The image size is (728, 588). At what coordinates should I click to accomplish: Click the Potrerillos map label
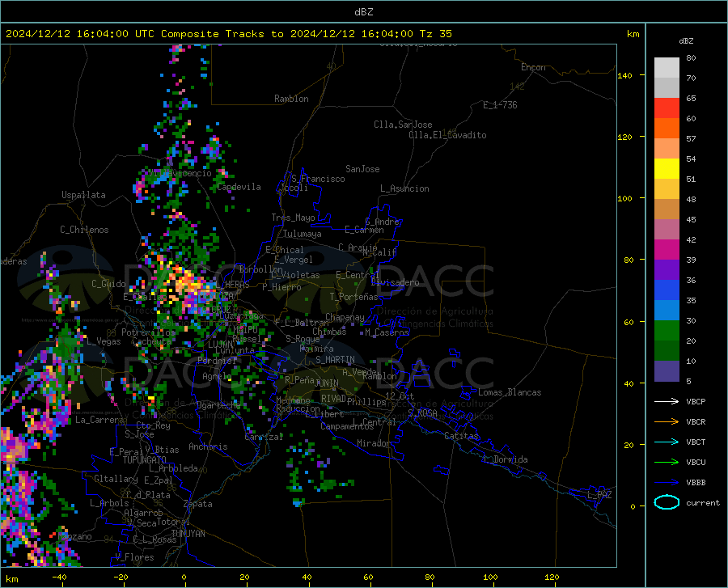pos(148,332)
